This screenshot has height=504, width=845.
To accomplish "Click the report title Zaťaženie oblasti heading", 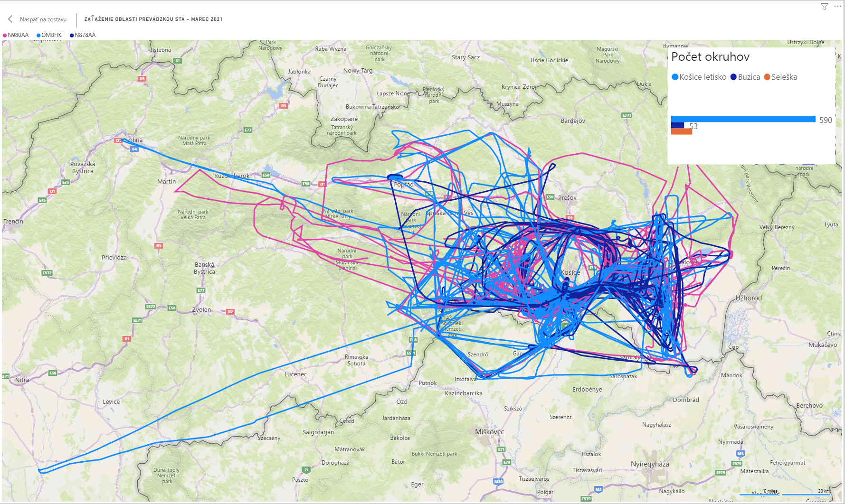I will pyautogui.click(x=153, y=19).
